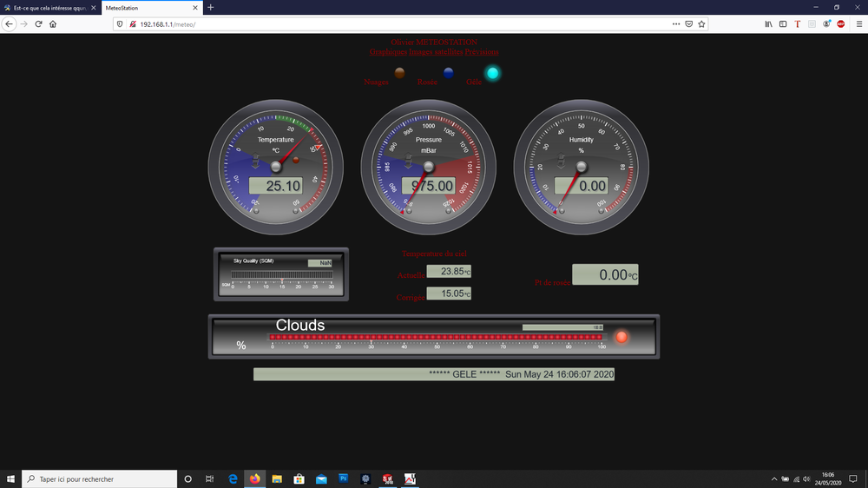Image resolution: width=868 pixels, height=488 pixels.
Task: Open the Firefox home page
Action: tap(53, 23)
